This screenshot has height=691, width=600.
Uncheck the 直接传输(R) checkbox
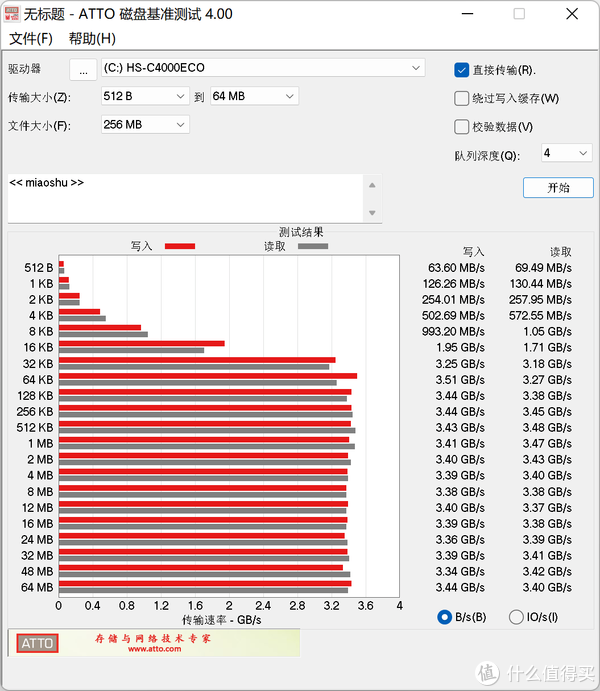pyautogui.click(x=462, y=70)
